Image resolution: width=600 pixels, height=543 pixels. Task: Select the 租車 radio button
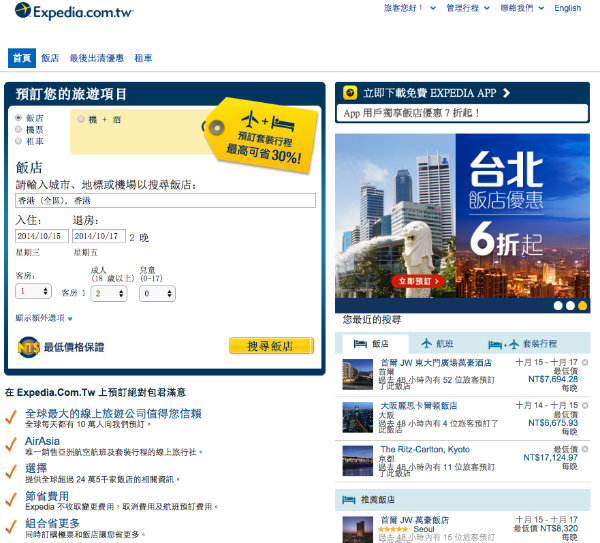[18, 141]
